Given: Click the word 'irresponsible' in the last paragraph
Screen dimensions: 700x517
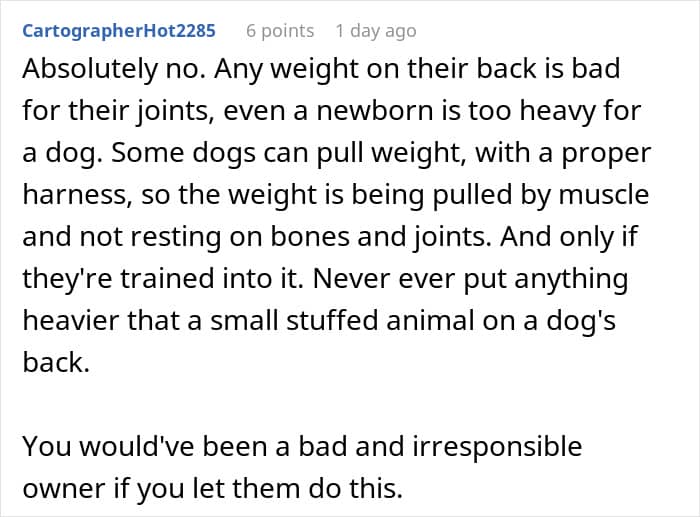Looking at the screenshot, I should pyautogui.click(x=497, y=446).
